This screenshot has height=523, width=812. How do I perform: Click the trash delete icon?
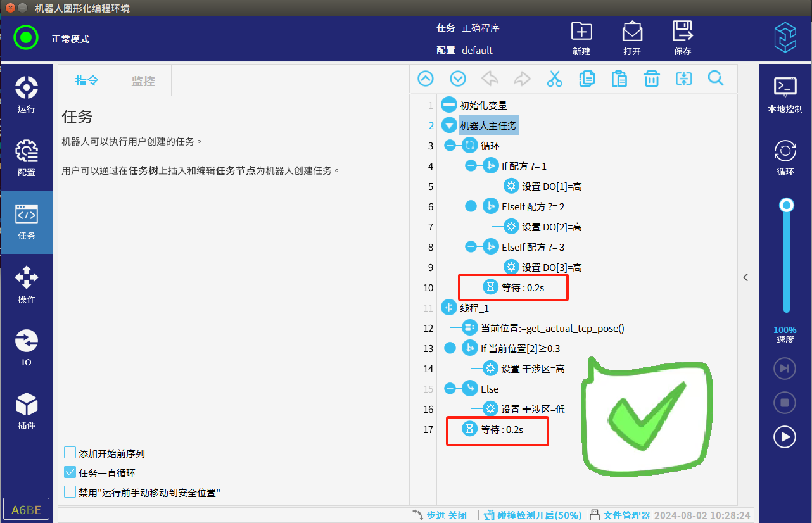[x=651, y=79]
